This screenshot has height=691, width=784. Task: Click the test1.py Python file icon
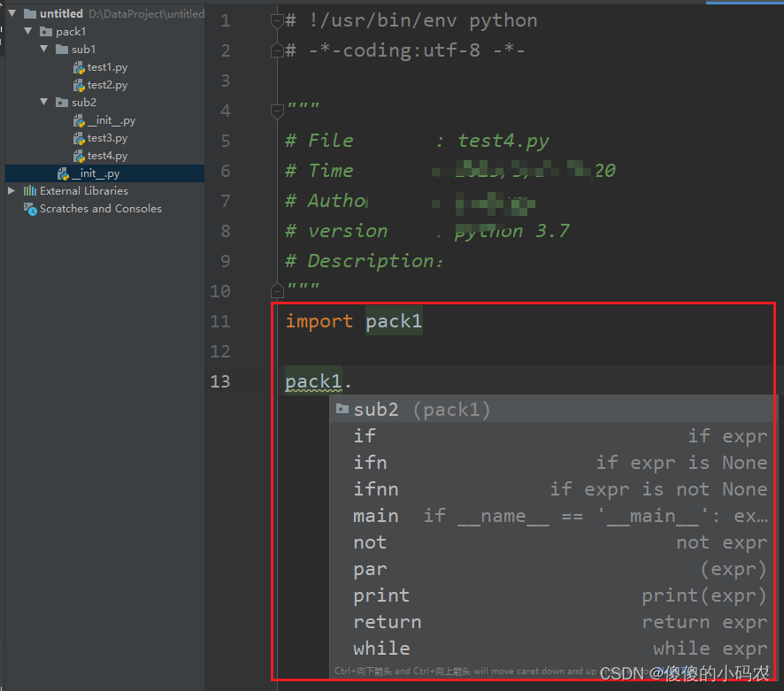tap(79, 67)
